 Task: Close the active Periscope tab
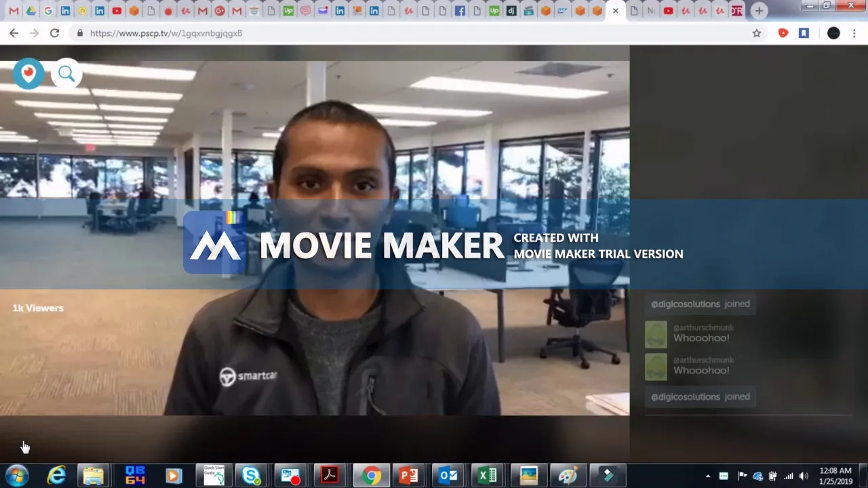[616, 11]
